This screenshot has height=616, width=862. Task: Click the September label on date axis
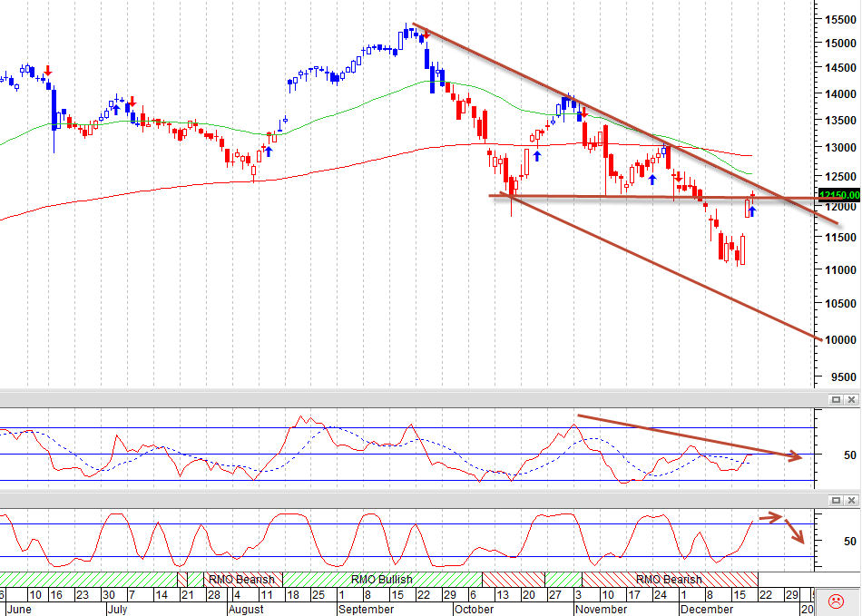point(367,610)
